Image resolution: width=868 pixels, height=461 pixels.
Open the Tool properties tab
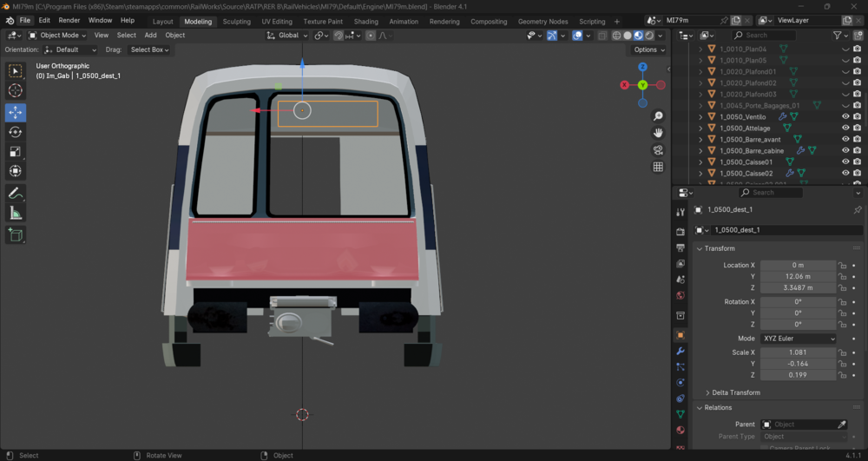click(681, 212)
